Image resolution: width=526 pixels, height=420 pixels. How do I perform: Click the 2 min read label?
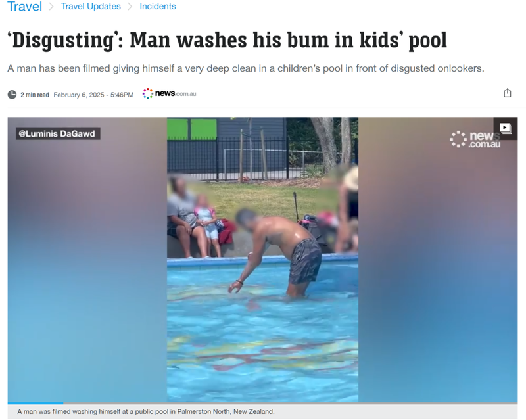(35, 95)
